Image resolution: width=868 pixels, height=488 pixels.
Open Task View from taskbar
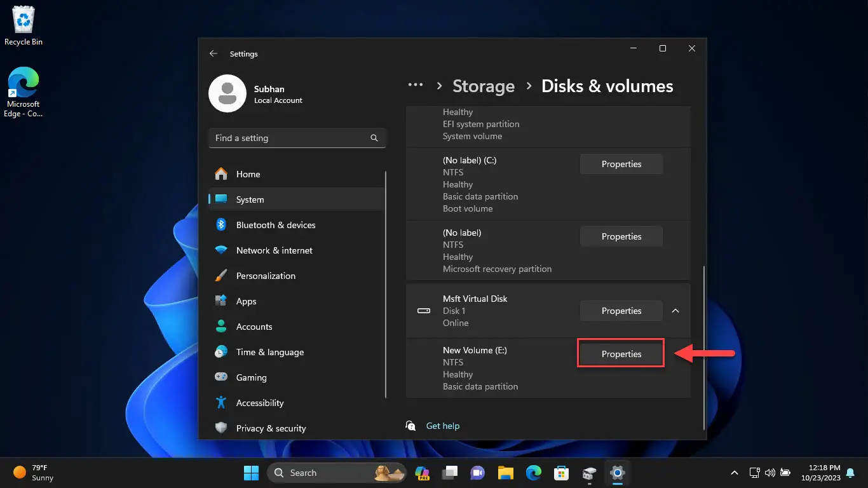click(451, 473)
